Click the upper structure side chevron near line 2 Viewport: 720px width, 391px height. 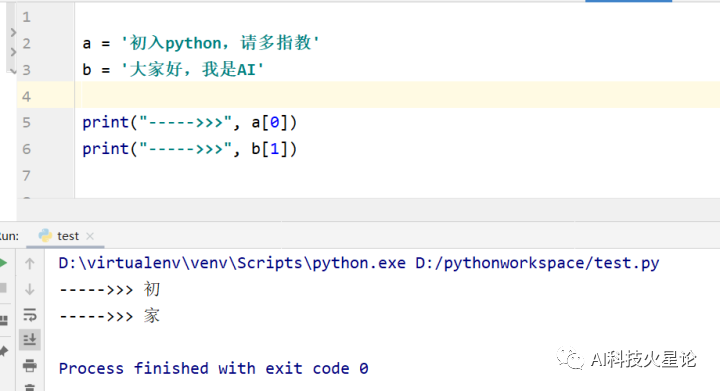pos(13,33)
